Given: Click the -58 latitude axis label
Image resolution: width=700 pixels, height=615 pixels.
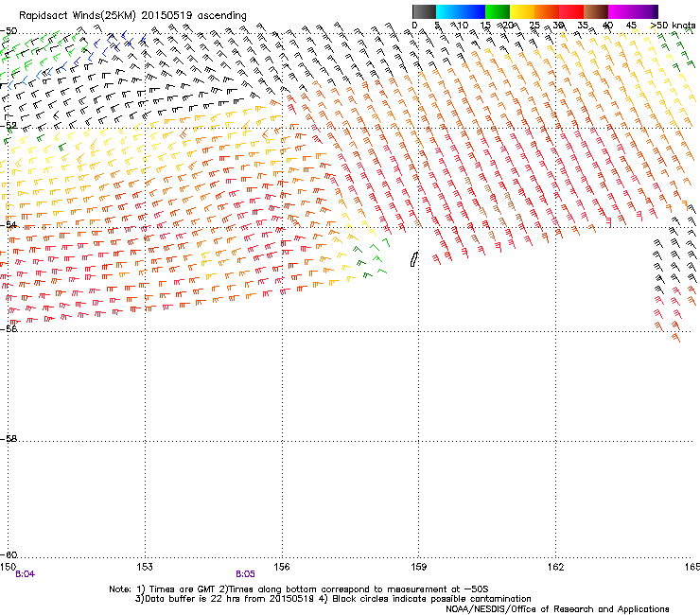Looking at the screenshot, I should 9,439.
